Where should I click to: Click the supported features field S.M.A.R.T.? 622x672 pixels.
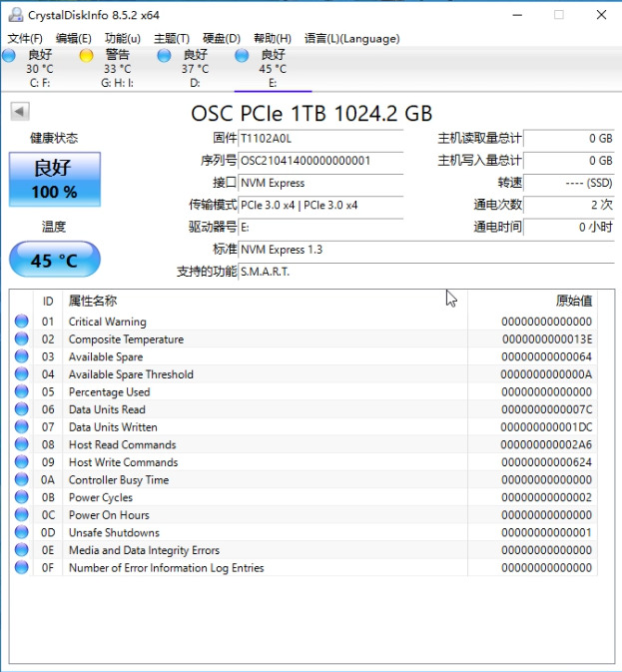tap(426, 272)
